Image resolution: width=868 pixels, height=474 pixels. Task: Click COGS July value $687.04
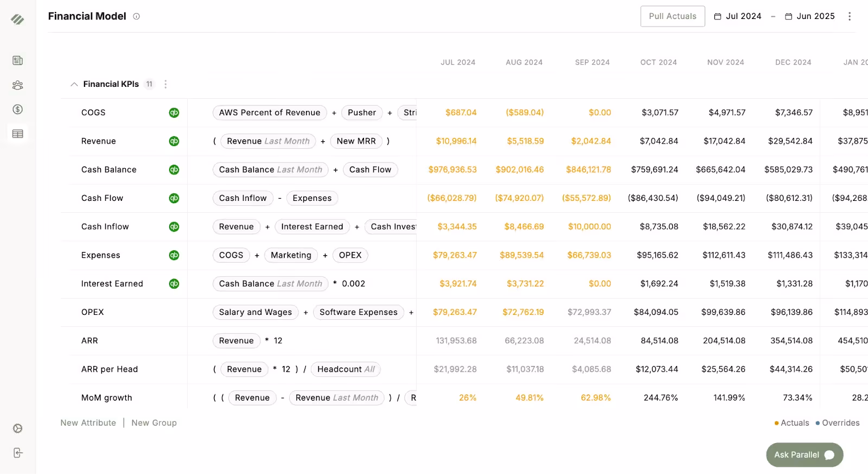[461, 112]
